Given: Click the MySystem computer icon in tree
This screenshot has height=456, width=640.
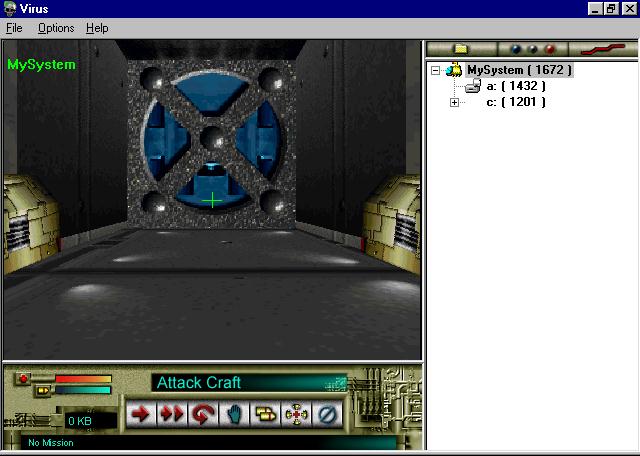Looking at the screenshot, I should click(454, 70).
